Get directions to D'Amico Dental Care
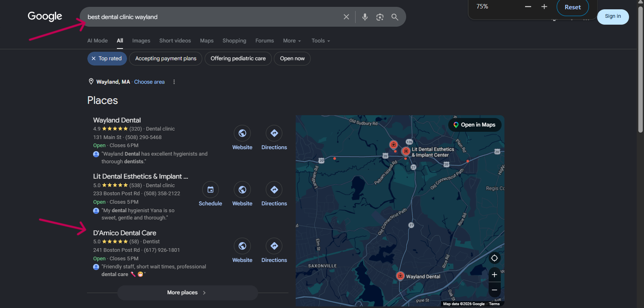The width and height of the screenshot is (644, 308). pyautogui.click(x=274, y=246)
